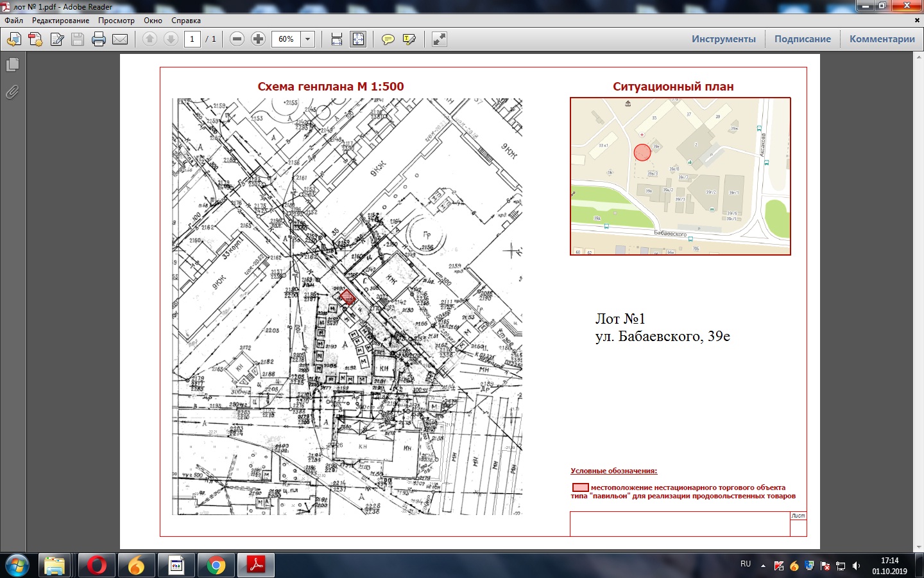Zoom in with the plus button
This screenshot has width=924, height=578.
pyautogui.click(x=258, y=39)
